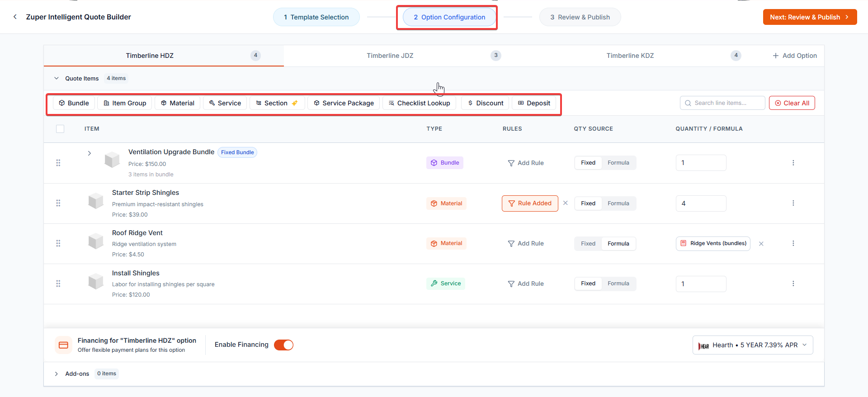Open more options for Ventilation Upgrade Bundle

point(793,163)
